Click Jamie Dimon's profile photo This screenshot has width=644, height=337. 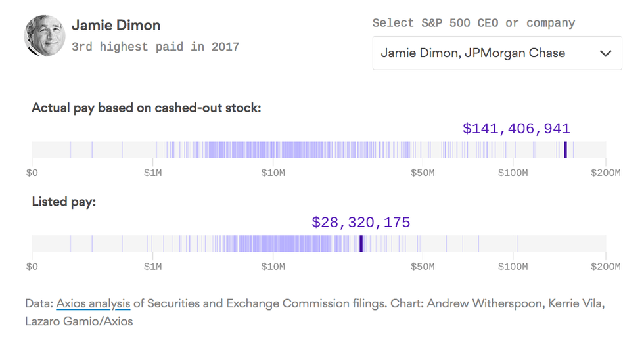tap(45, 35)
